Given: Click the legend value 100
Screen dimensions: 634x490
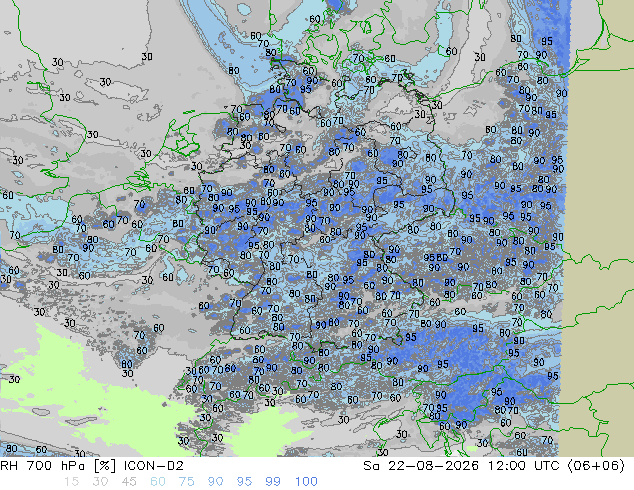Looking at the screenshot, I should 306,482.
